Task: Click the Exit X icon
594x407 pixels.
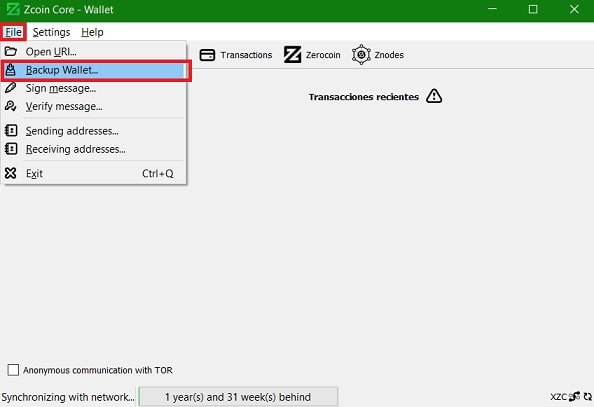Action: click(11, 173)
